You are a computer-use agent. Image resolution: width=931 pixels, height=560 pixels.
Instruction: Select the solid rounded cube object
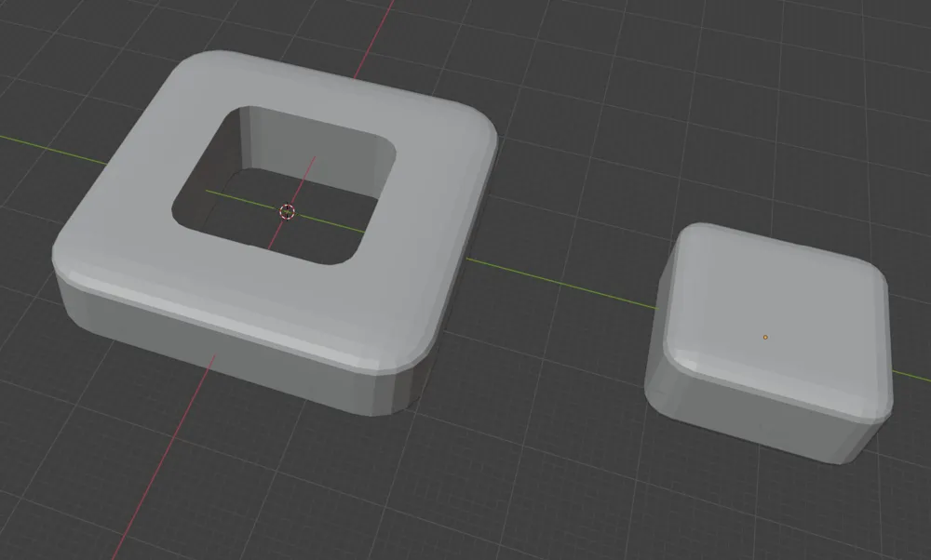768,343
